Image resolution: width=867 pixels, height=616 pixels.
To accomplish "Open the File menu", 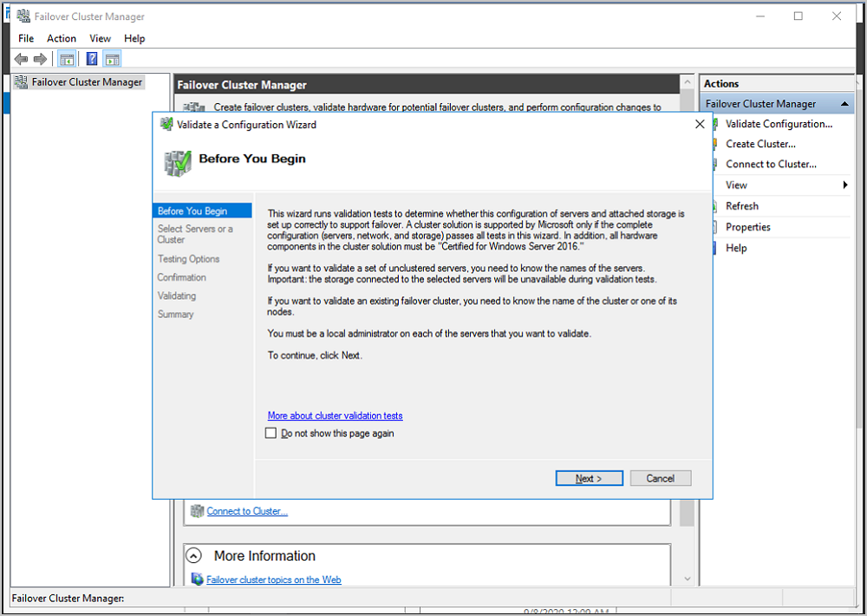I will (x=26, y=38).
